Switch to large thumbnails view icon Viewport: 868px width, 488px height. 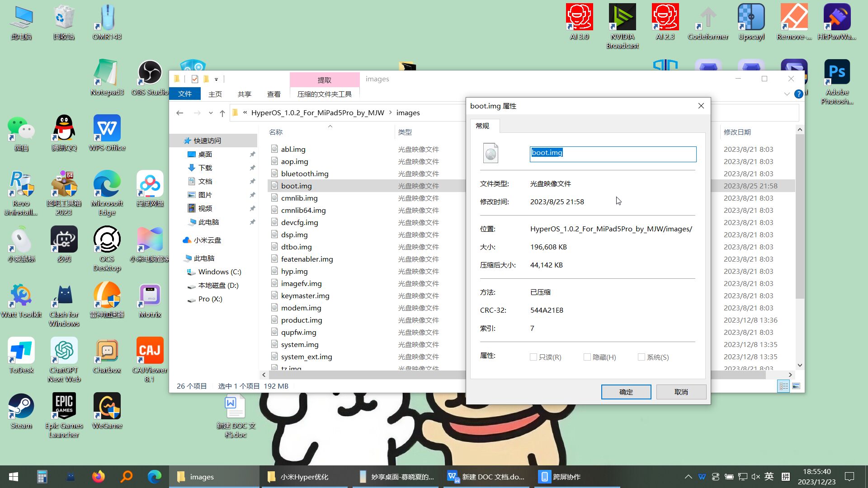(796, 386)
